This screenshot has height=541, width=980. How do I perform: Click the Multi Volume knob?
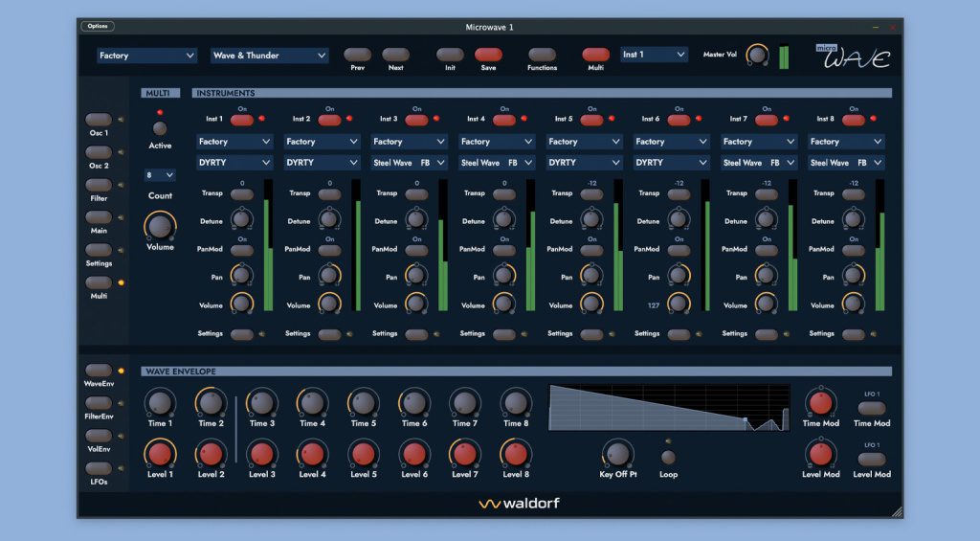(160, 226)
